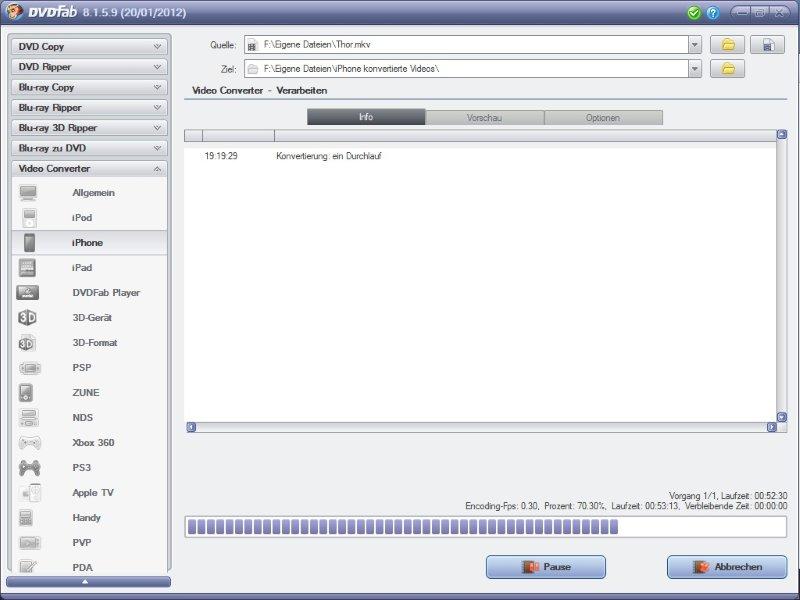Select the iPod device profile icon
This screenshot has width=800, height=600.
29,218
